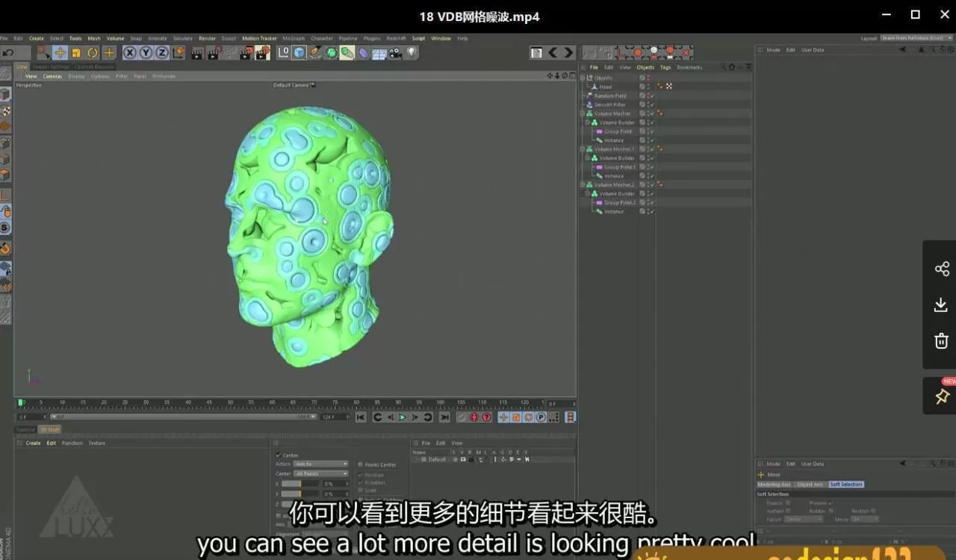Click the Camera object icon in toolbar
This screenshot has height=560, width=956.
tap(395, 53)
